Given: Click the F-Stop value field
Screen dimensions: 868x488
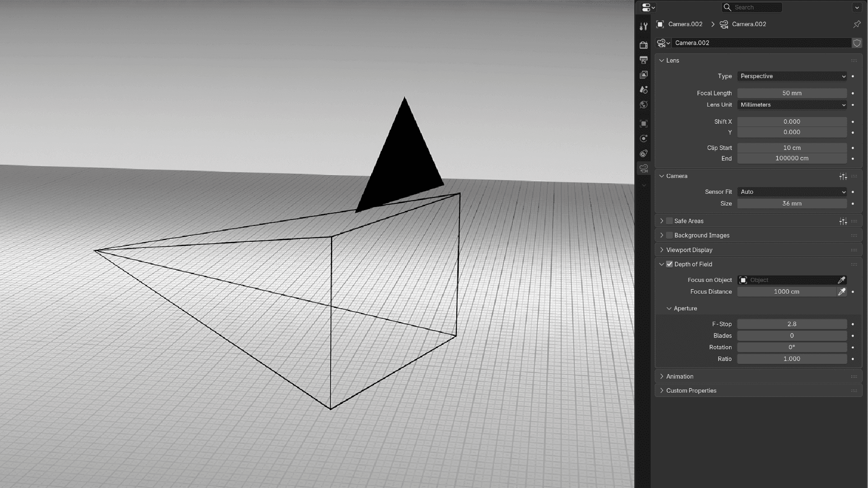Looking at the screenshot, I should pos(792,324).
